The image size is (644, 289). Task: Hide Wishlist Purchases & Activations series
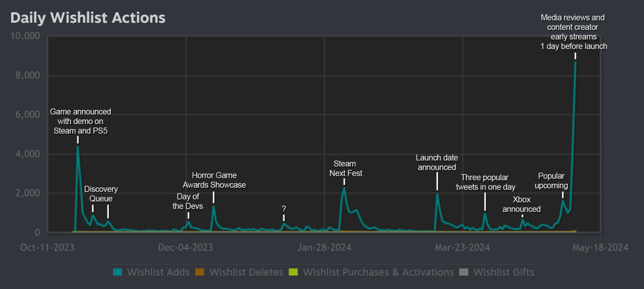pyautogui.click(x=378, y=272)
